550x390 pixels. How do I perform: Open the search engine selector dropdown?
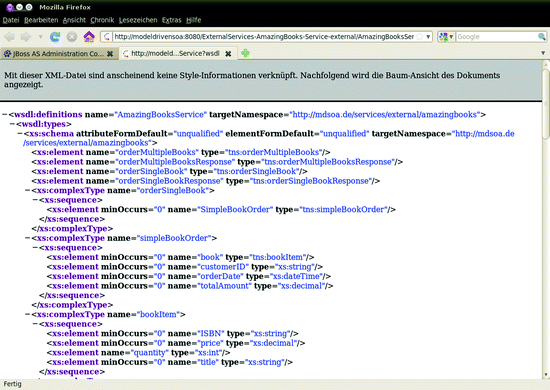(x=446, y=36)
